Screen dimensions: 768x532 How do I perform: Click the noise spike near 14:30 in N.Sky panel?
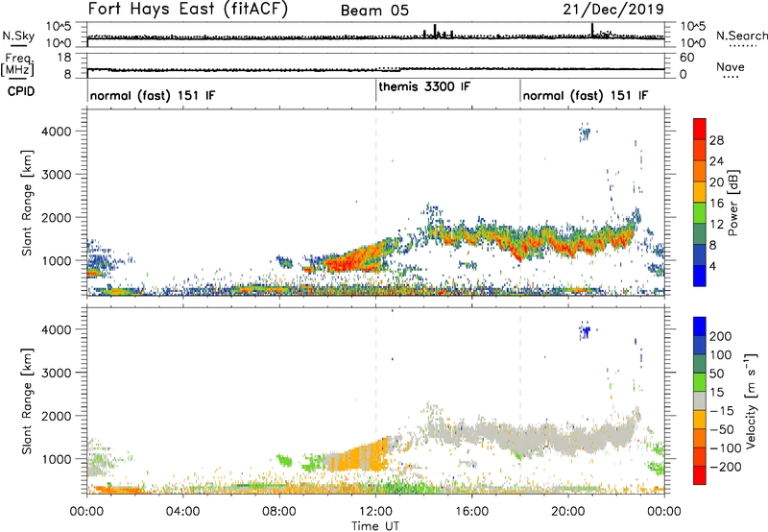(435, 31)
